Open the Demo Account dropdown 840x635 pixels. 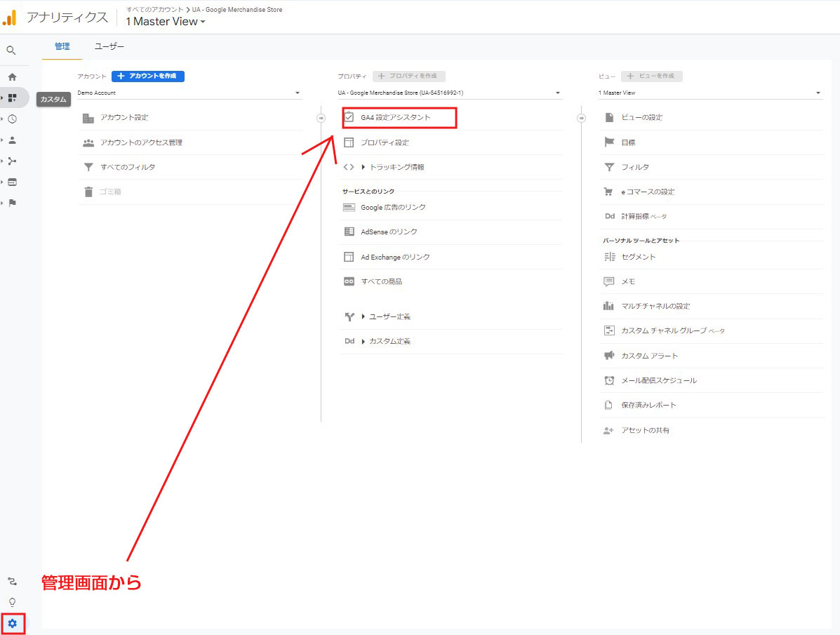point(189,93)
